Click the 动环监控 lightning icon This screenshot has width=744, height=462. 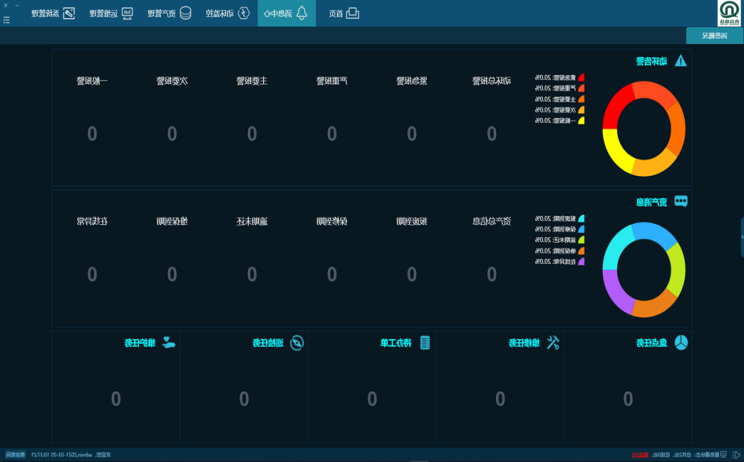click(243, 13)
